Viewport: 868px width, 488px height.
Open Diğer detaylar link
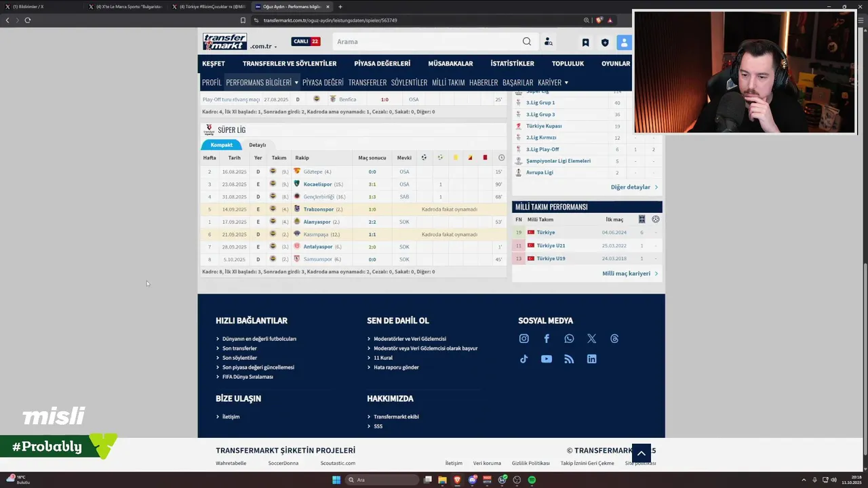click(634, 187)
